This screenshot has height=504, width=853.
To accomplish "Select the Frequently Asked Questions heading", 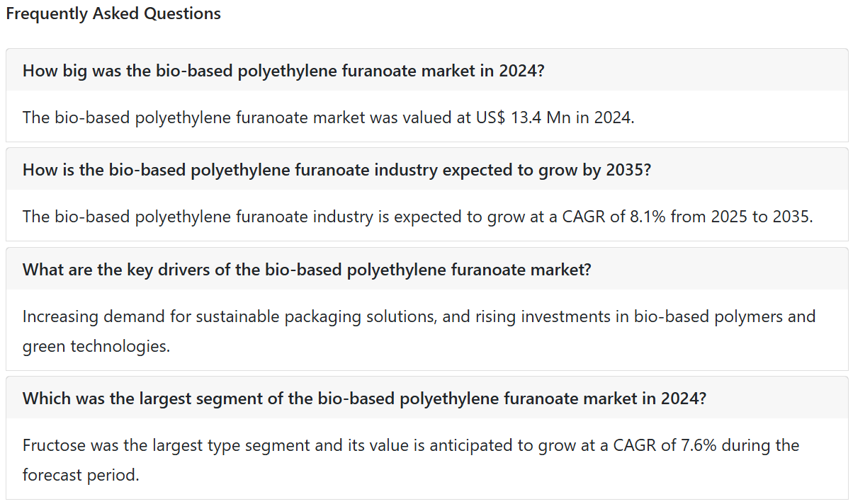I will pos(113,13).
